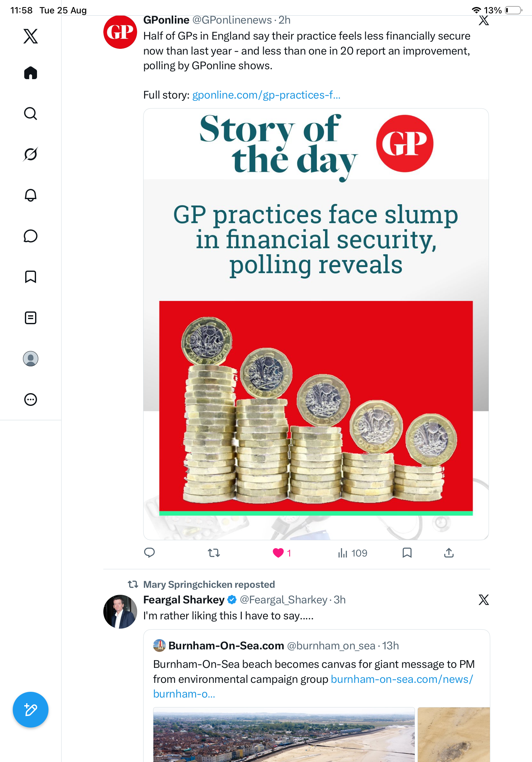Open Search from the sidebar

click(x=31, y=114)
